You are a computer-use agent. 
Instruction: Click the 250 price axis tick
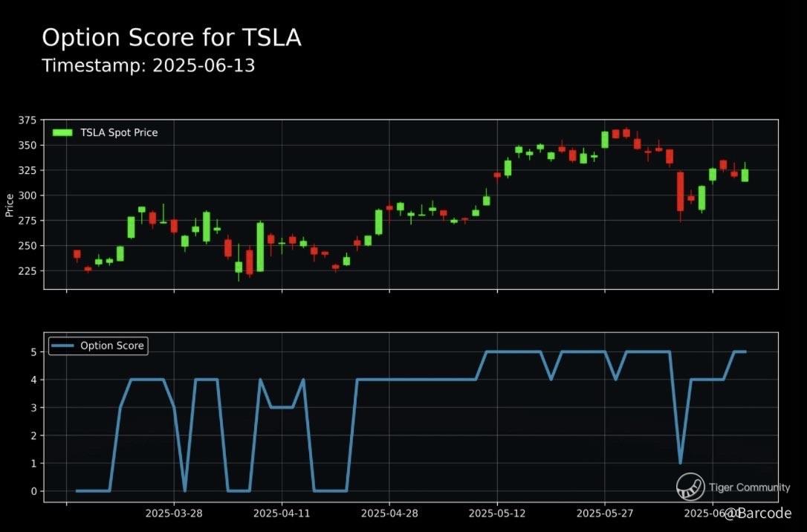click(27, 246)
